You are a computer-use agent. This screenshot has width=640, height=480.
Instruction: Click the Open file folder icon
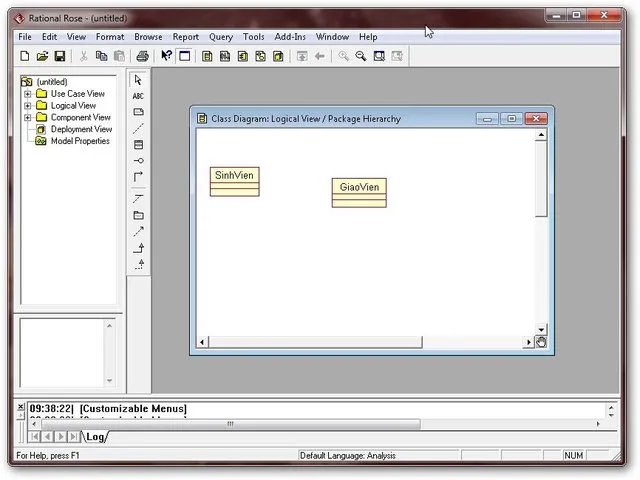point(42,56)
